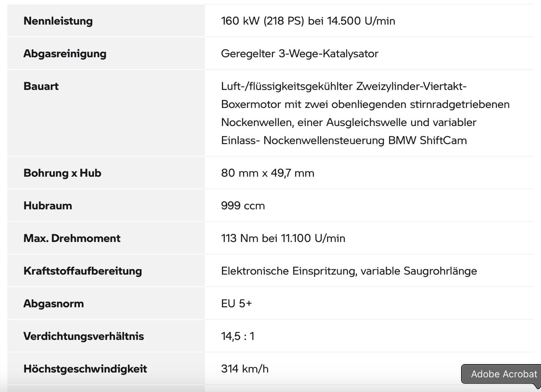Click the Nennleistung row label

(x=58, y=21)
